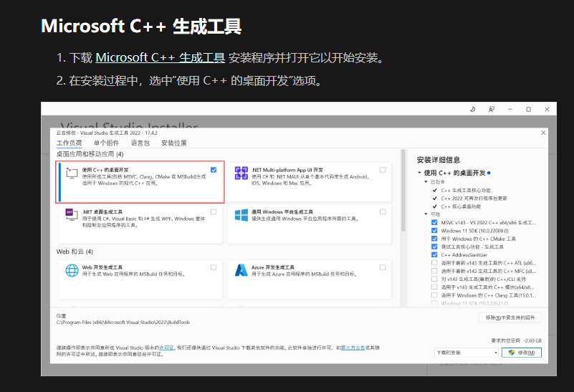Click the C++ 核心桌面功能 included item
This screenshot has width=574, height=392.
[x=461, y=206]
